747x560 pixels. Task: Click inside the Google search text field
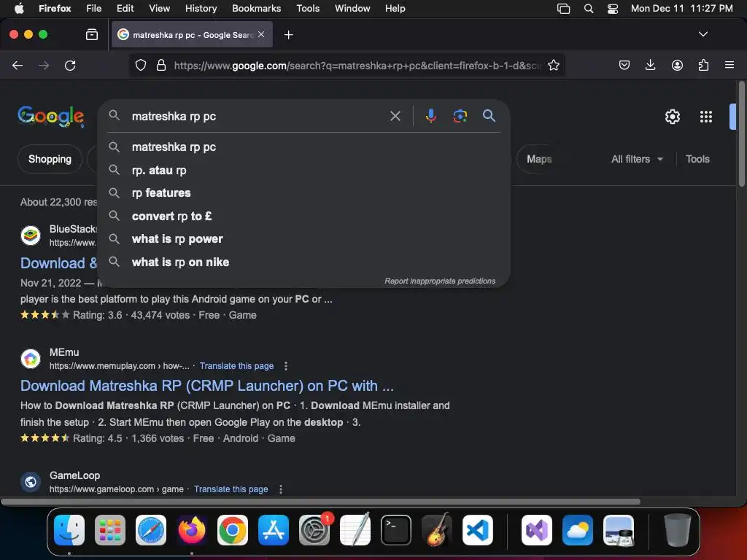(258, 116)
